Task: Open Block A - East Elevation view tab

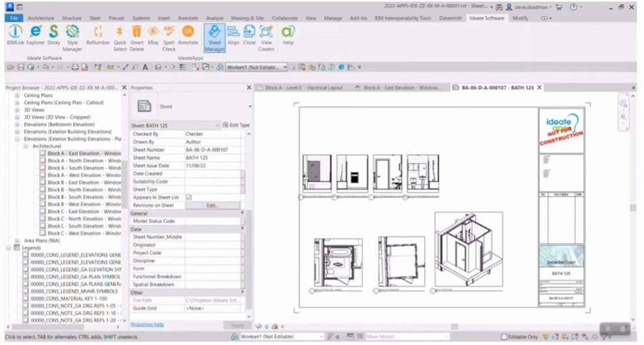Action: pyautogui.click(x=401, y=88)
